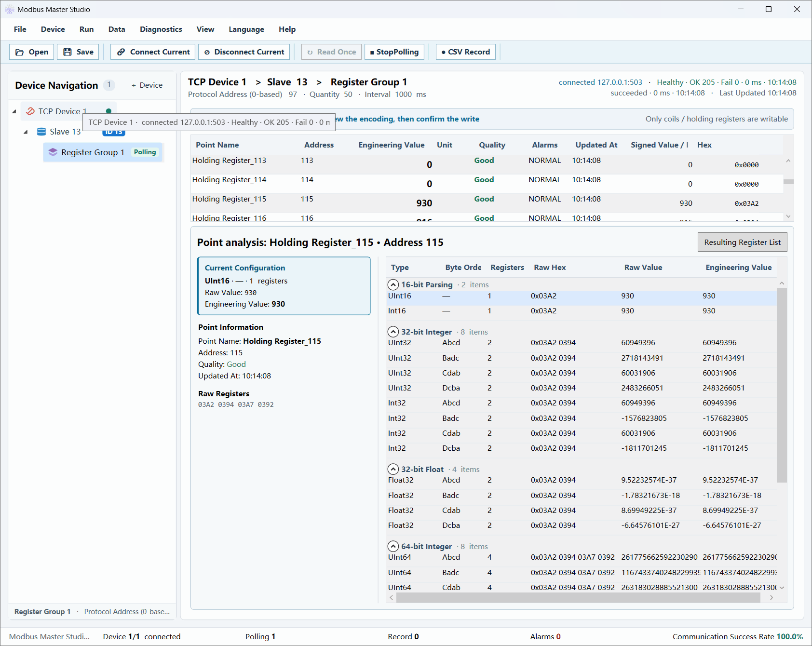Click the Slave 13 database icon
Screen dimensions: 812x646
41,132
